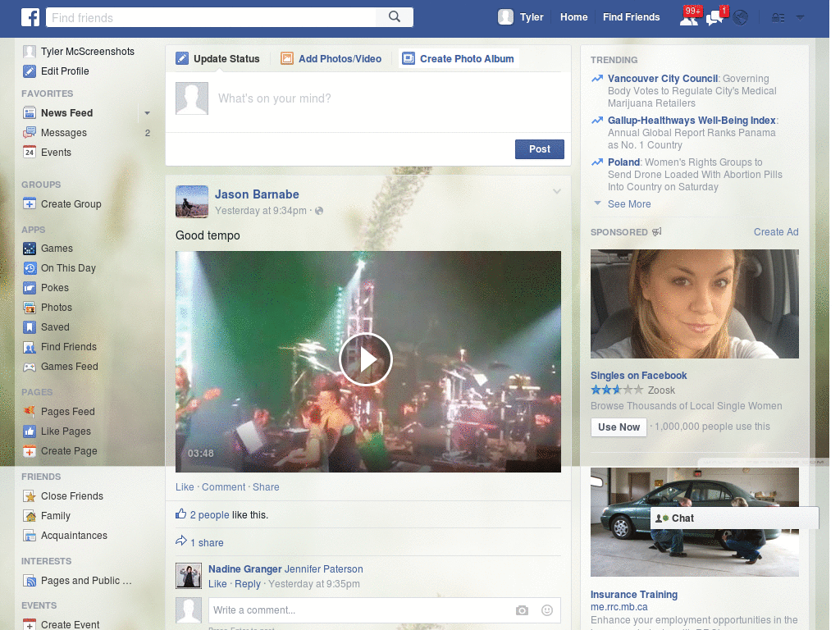This screenshot has width=840, height=630.
Task: Expand trending See More arrow
Action: (x=597, y=203)
